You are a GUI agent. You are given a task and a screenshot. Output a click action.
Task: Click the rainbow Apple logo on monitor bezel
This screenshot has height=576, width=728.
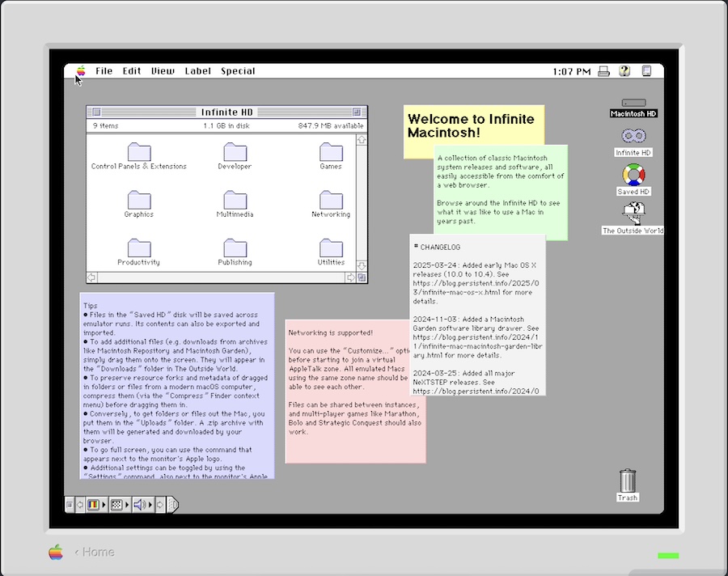click(56, 552)
